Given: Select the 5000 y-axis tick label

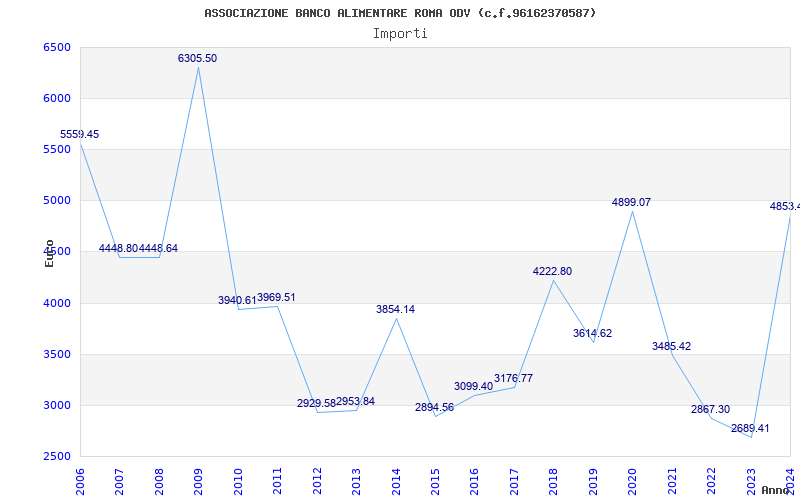Looking at the screenshot, I should pos(57,201).
